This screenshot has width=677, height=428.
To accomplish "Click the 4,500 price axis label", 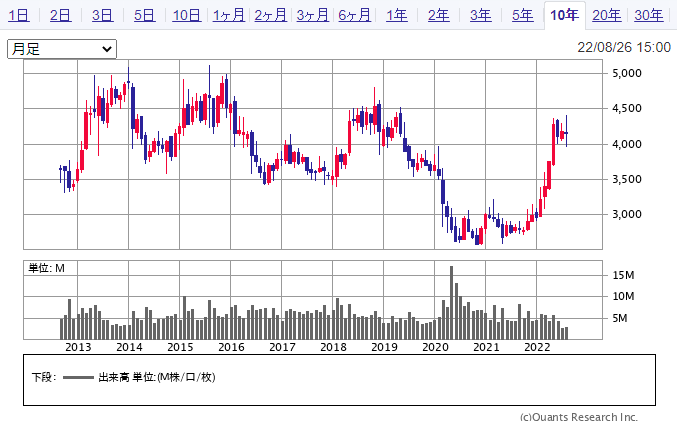I will [x=627, y=108].
